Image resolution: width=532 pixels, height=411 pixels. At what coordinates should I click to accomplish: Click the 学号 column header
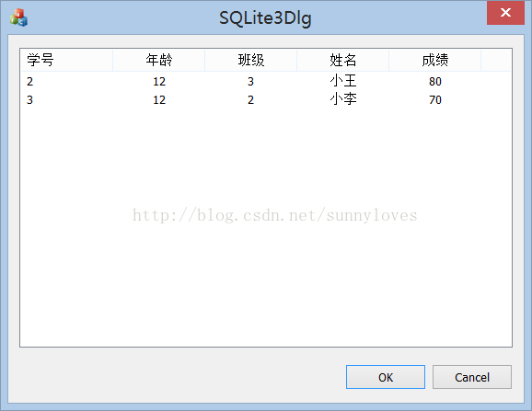66,61
